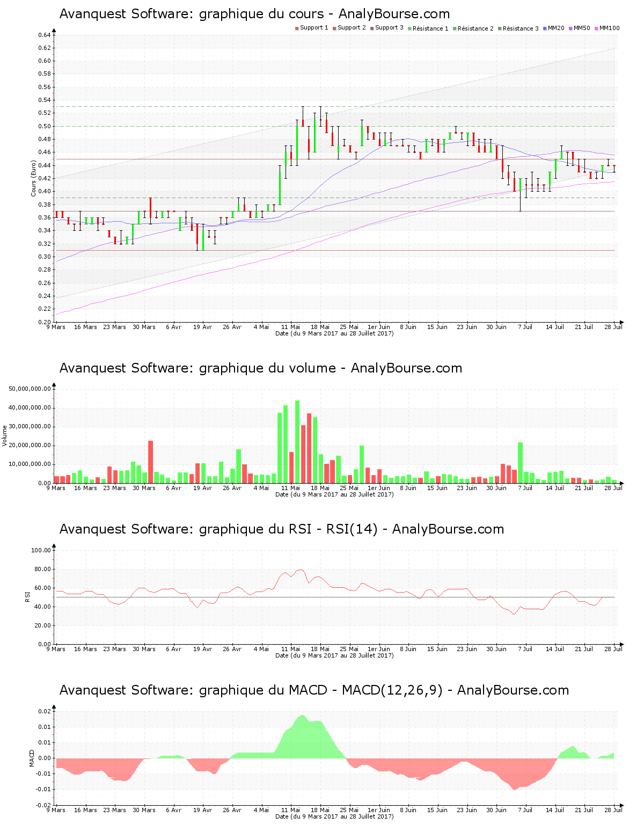
Task: Click the 'MACD' vertical axis label
Action: (x=32, y=758)
